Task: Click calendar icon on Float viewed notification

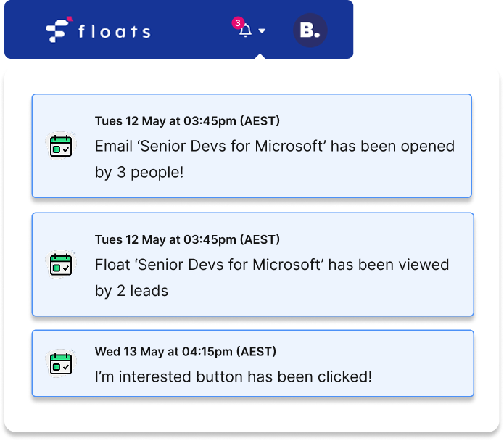Action: 59,264
